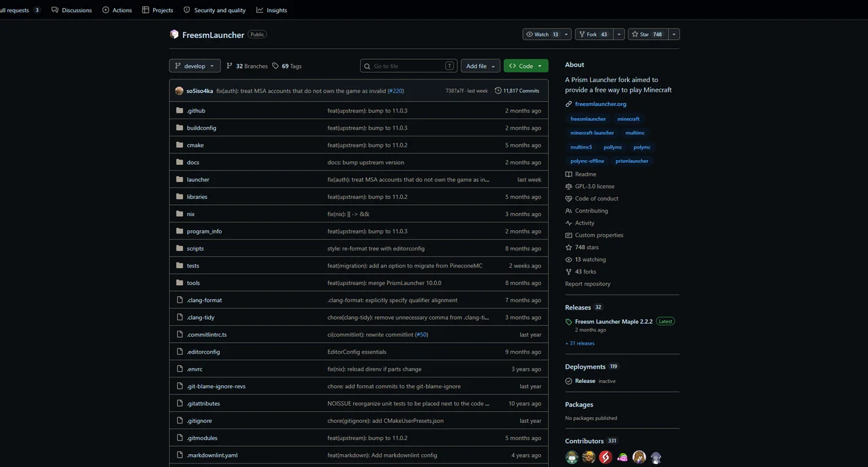Image resolution: width=868 pixels, height=467 pixels.
Task: Show the + 31 releases link
Action: [580, 343]
